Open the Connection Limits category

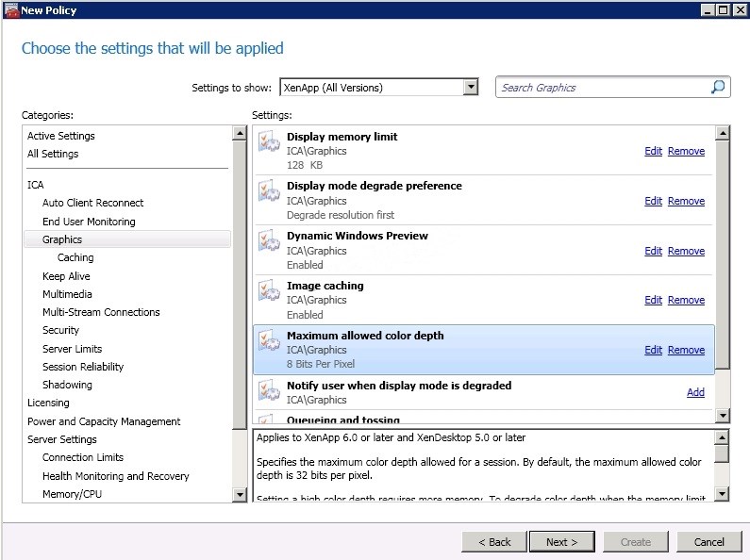83,457
